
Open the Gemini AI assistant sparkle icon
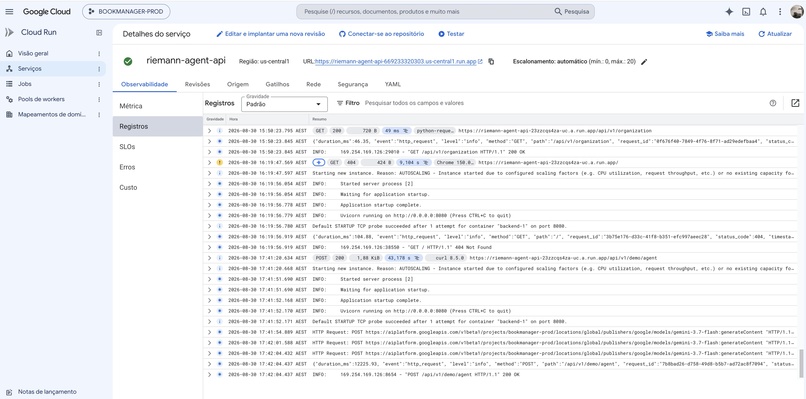tap(729, 11)
